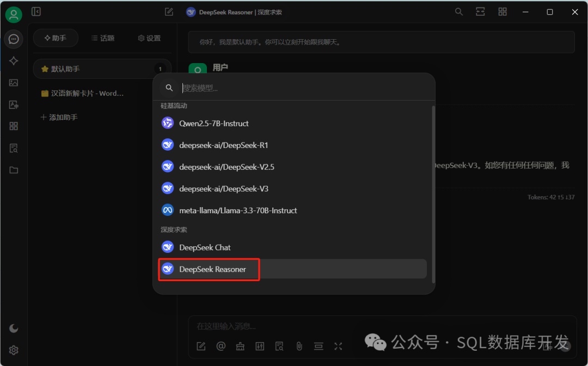
Task: Open the user avatar profile
Action: coord(14,15)
